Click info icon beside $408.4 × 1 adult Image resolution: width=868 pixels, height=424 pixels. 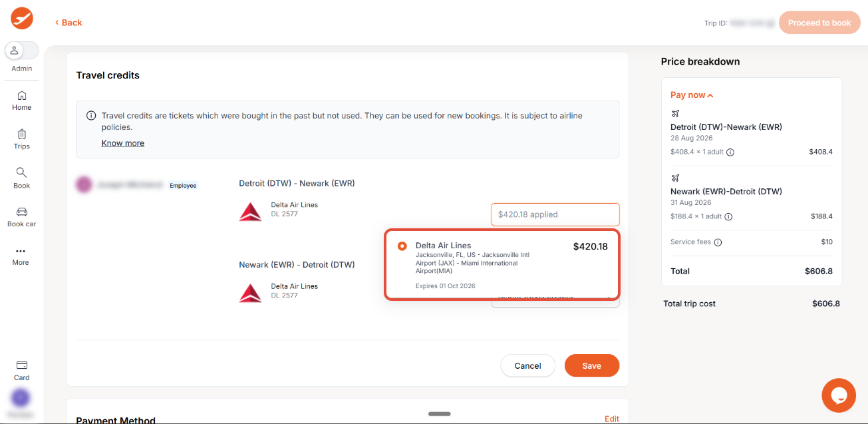click(x=730, y=152)
